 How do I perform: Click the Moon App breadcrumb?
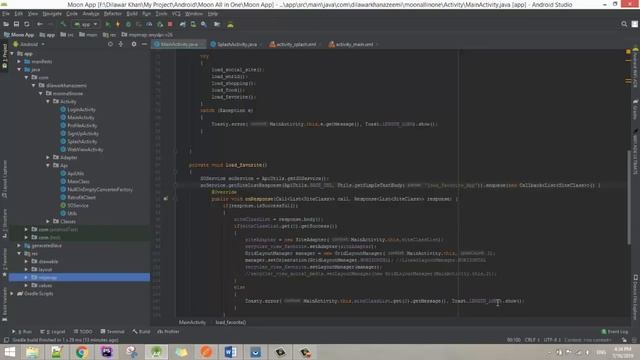(19, 35)
